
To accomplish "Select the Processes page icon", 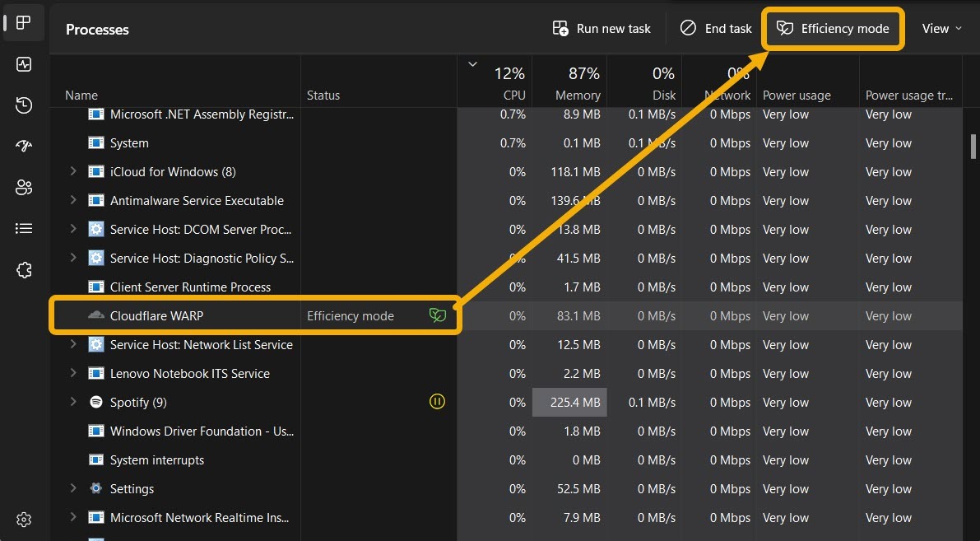I will (x=23, y=23).
